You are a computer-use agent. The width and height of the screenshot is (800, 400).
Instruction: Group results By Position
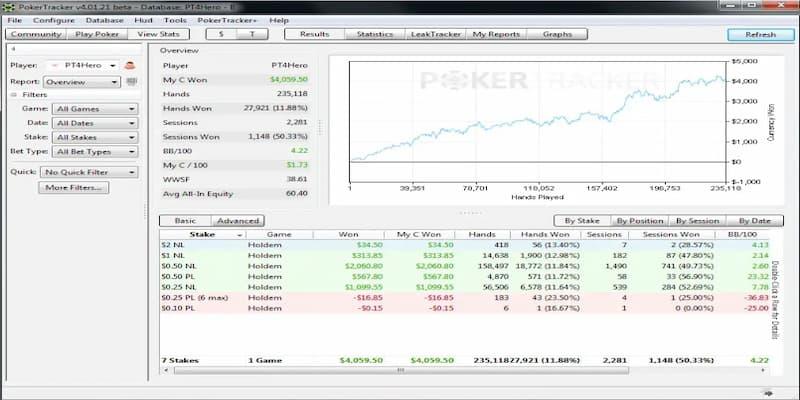[x=640, y=221]
